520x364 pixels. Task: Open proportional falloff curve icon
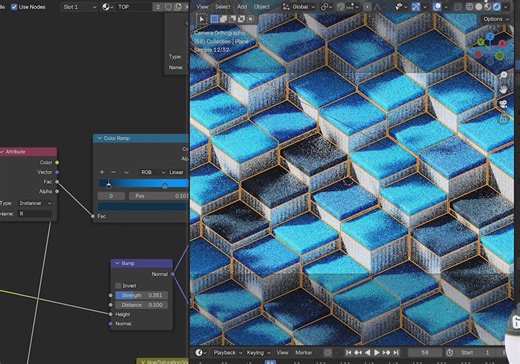[377, 7]
